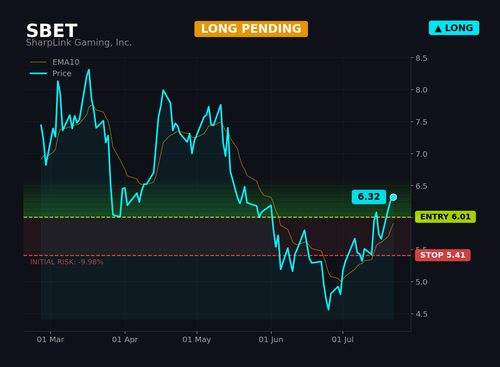Click the Price legend line swatch

pos(38,73)
